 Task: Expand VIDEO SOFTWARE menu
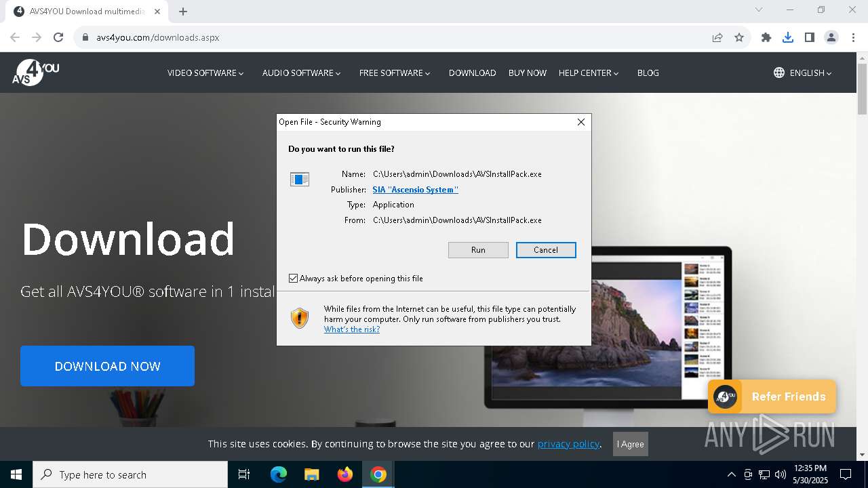pos(205,73)
